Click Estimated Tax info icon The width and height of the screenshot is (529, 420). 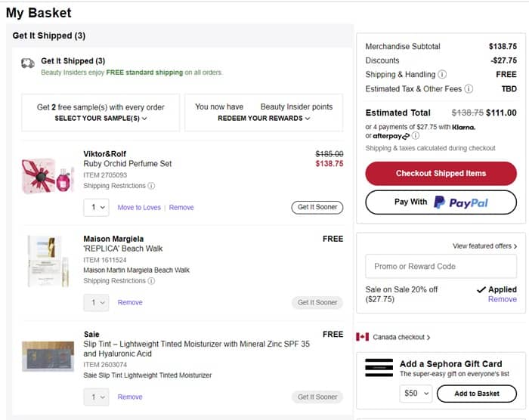pyautogui.click(x=469, y=89)
